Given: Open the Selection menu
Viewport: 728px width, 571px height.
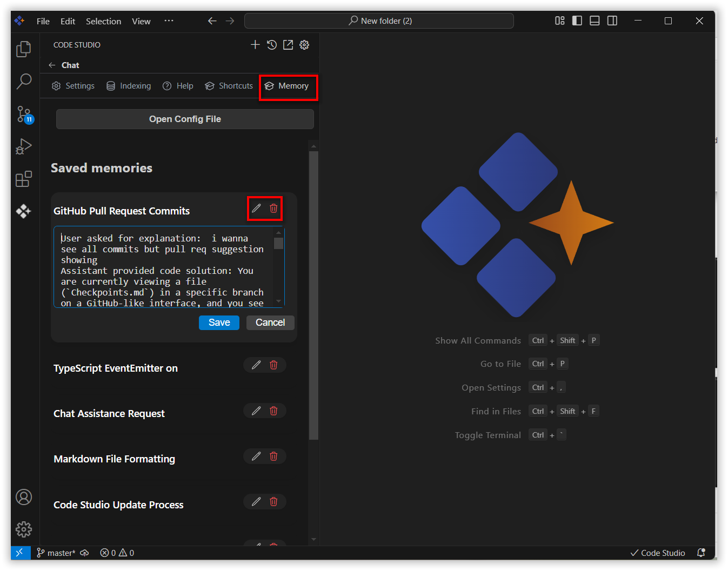Looking at the screenshot, I should [x=103, y=21].
